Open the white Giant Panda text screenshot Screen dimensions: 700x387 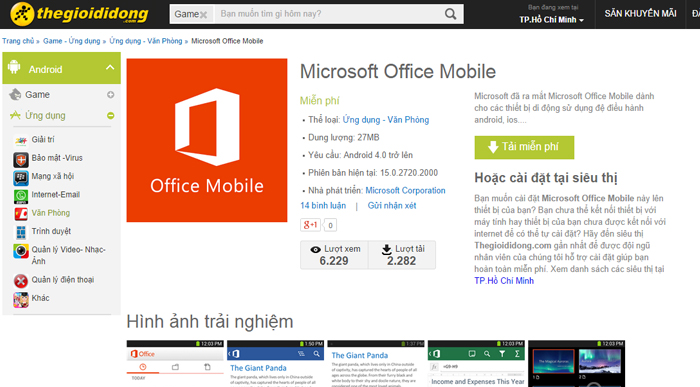pyautogui.click(x=376, y=363)
